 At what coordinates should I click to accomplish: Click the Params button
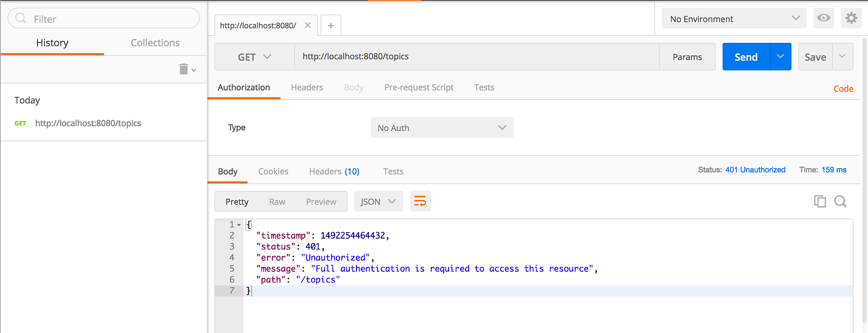coord(687,57)
